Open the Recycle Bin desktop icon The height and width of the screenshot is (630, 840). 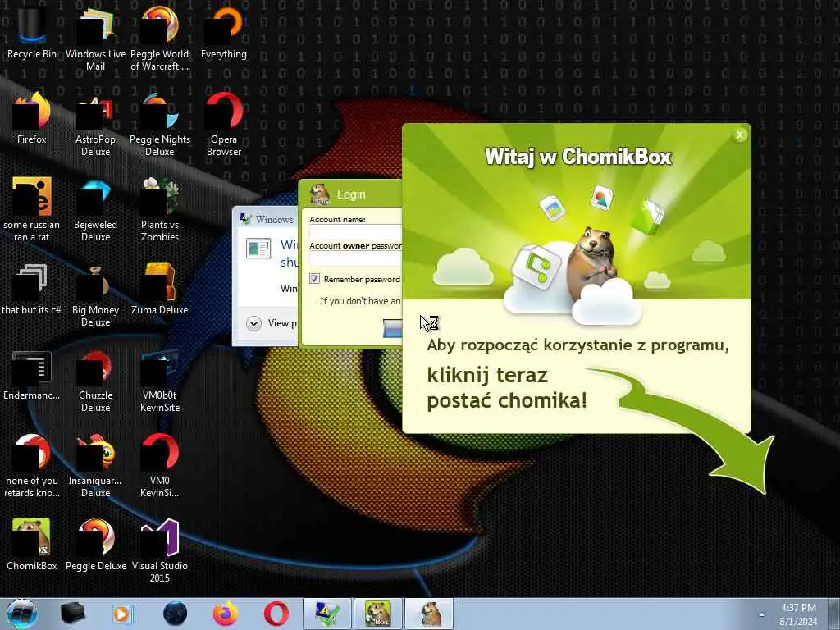click(32, 32)
